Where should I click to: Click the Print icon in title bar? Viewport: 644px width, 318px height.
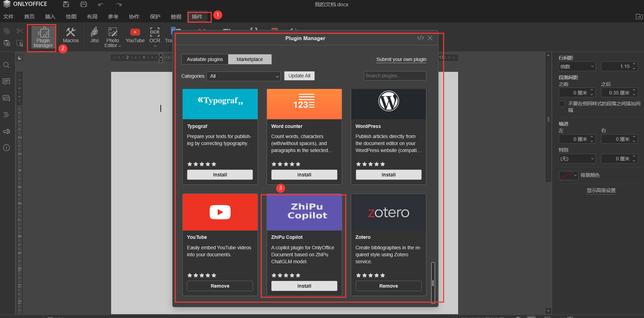84,5
